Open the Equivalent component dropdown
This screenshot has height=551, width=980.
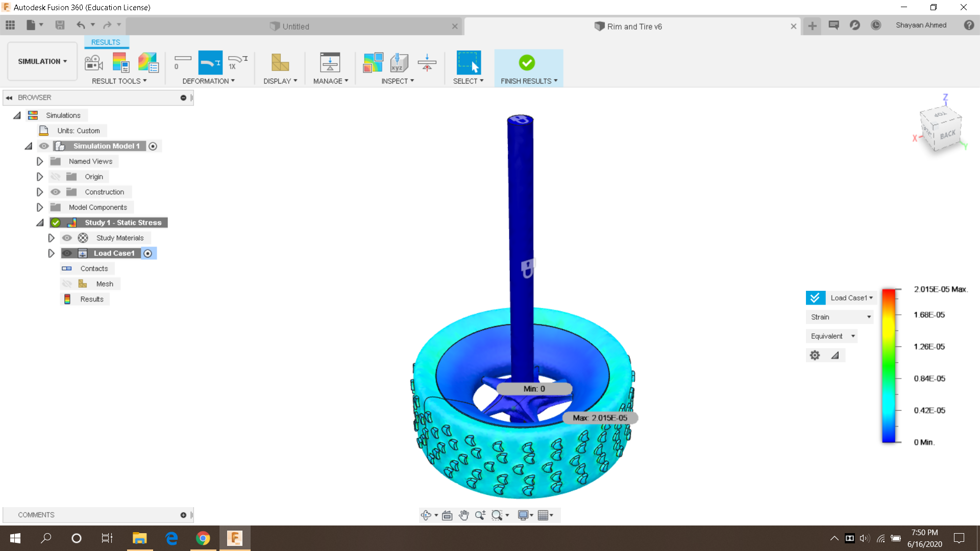pos(832,336)
